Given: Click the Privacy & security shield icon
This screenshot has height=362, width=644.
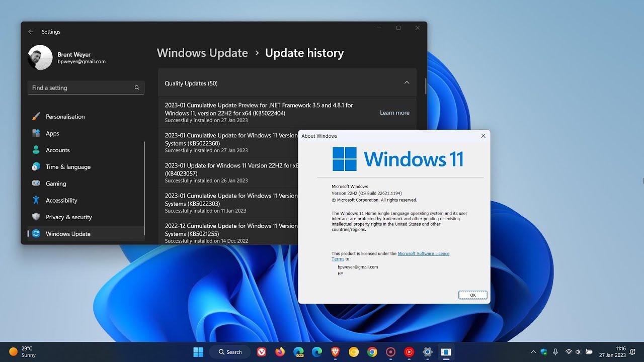Looking at the screenshot, I should [x=36, y=217].
